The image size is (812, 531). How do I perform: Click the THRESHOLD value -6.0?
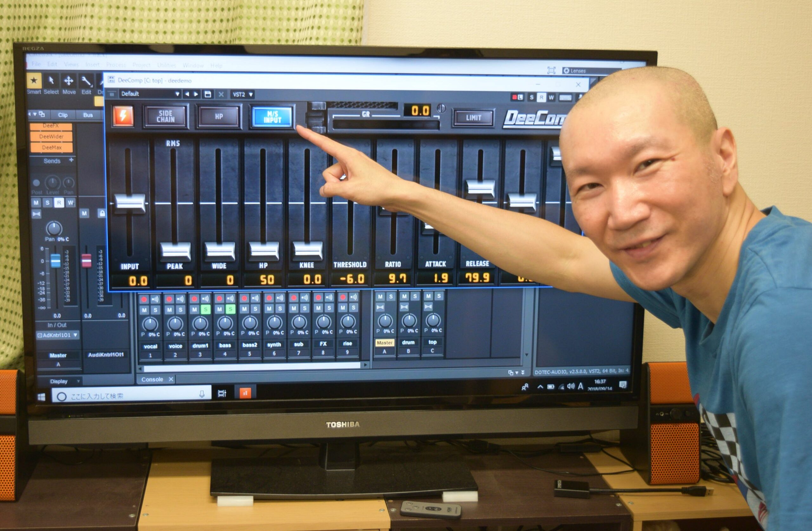coord(351,279)
